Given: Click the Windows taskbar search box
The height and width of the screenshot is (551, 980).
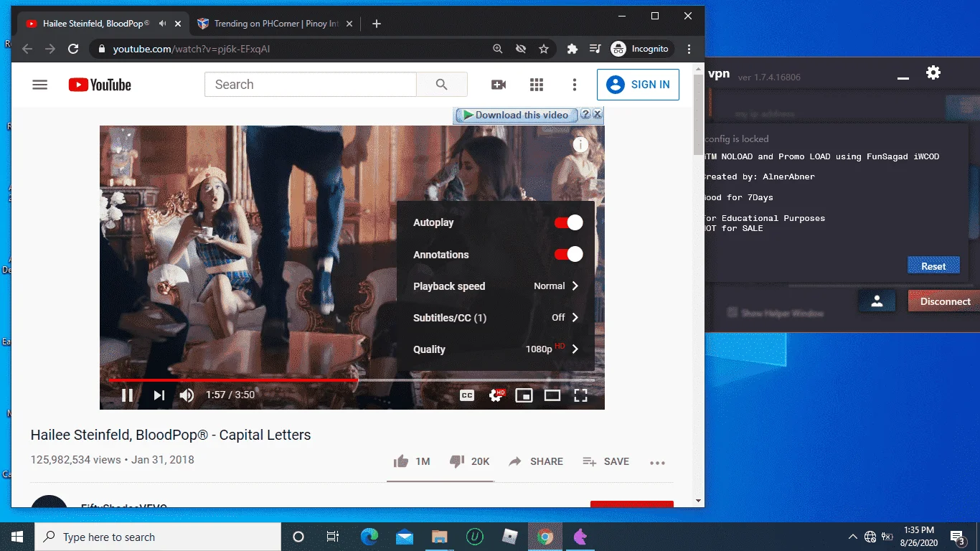Looking at the screenshot, I should (x=158, y=537).
